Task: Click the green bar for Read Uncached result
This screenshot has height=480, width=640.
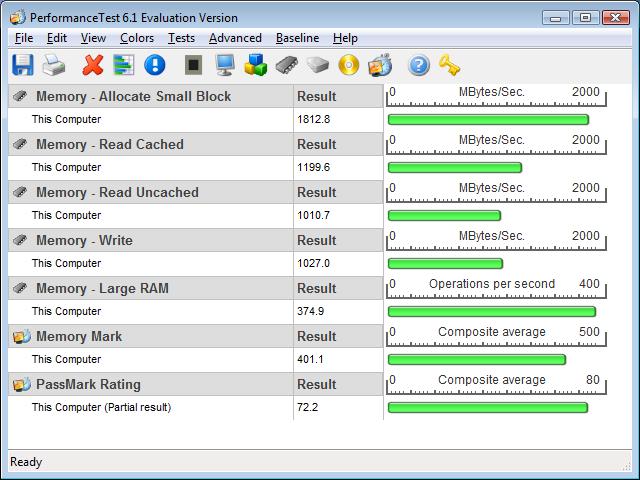Action: point(444,216)
